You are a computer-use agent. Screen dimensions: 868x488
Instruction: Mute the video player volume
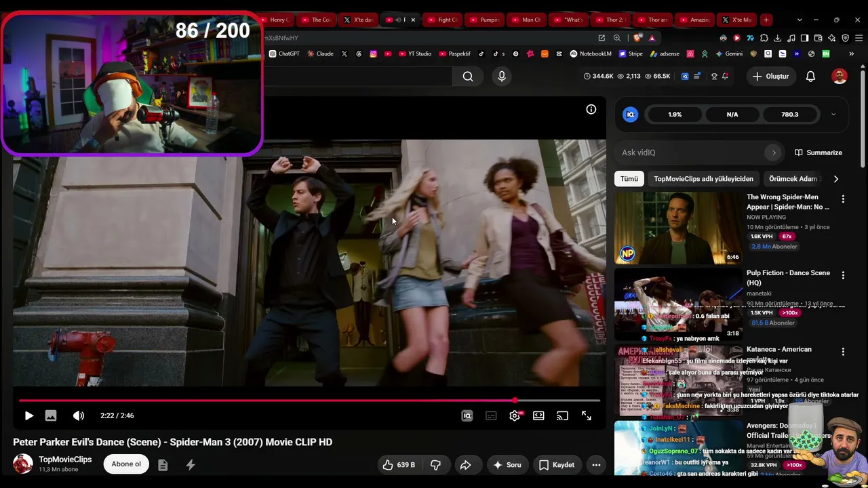click(79, 415)
